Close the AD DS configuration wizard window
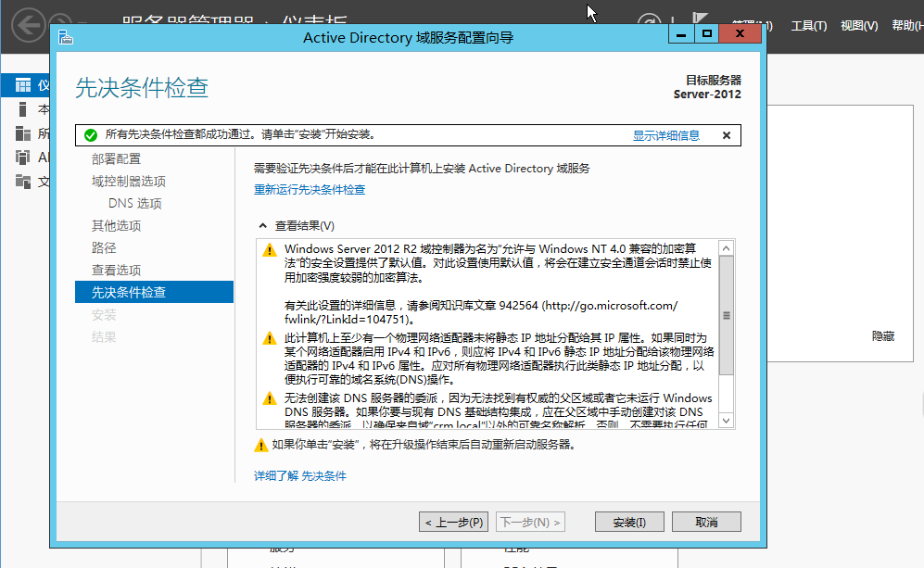 tap(740, 34)
